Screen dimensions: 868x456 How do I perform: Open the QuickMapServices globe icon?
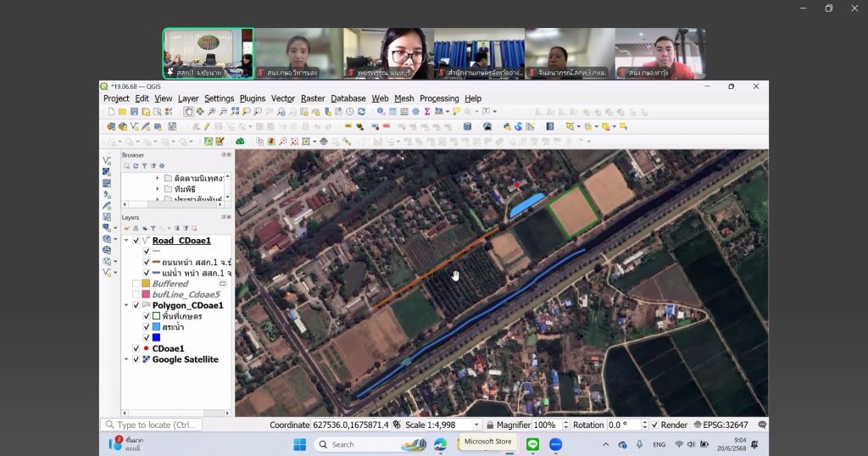(x=518, y=126)
